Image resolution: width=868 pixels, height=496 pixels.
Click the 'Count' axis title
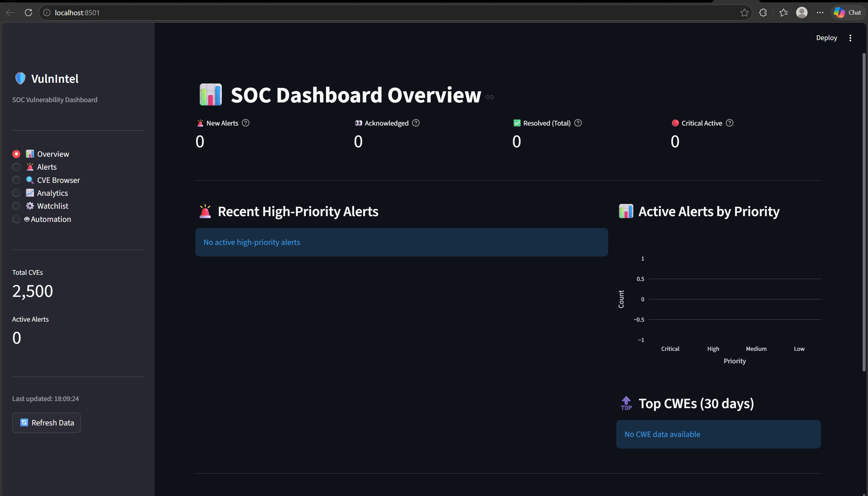[x=621, y=299]
